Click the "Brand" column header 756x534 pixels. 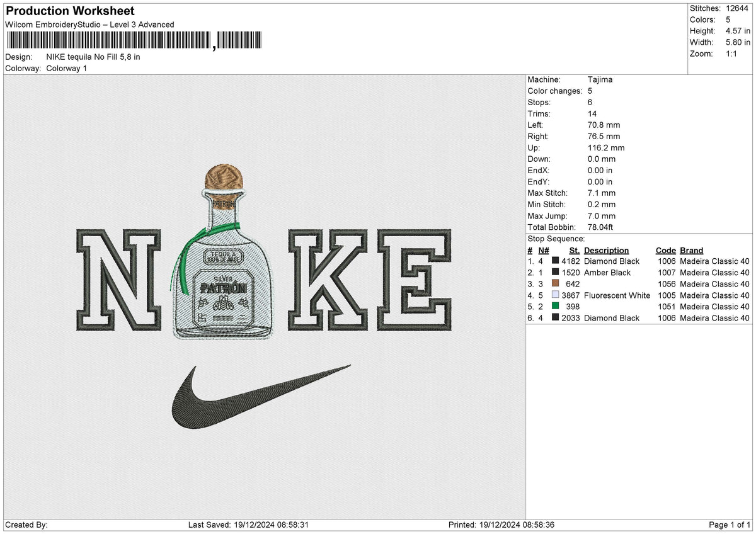pos(691,250)
